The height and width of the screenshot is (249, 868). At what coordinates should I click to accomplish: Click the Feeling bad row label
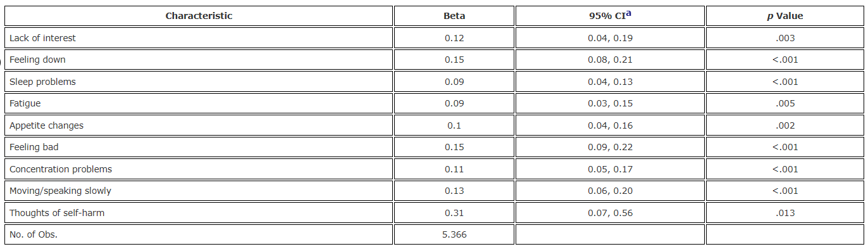click(34, 147)
